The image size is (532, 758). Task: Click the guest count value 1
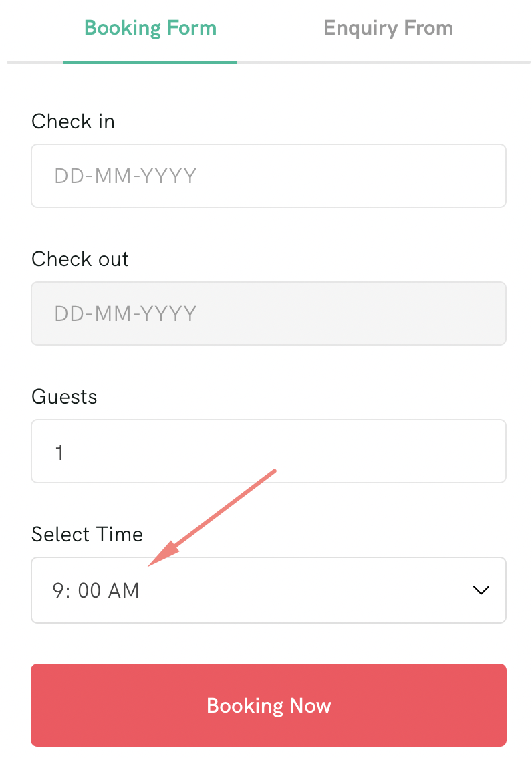click(59, 453)
